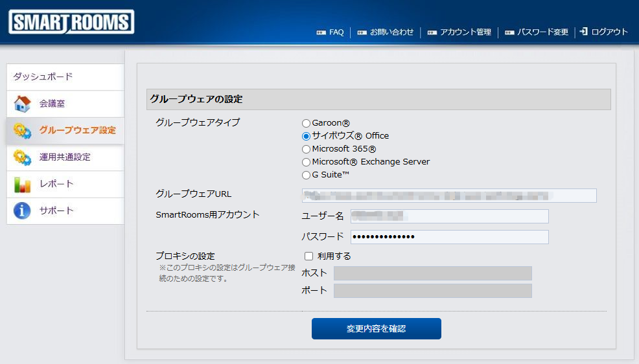Viewport: 639px width, 364px height.
Task: Open the サポート sidebar item
Action: [x=65, y=211]
